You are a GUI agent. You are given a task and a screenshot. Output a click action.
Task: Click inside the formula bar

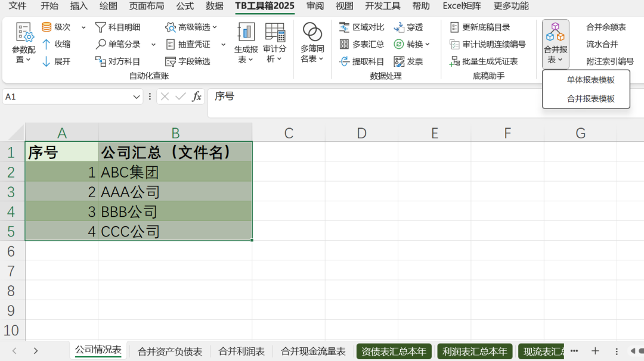pos(298,95)
